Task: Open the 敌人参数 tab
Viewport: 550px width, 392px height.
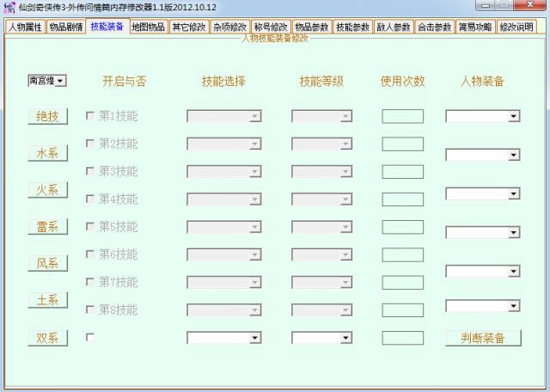Action: [394, 27]
